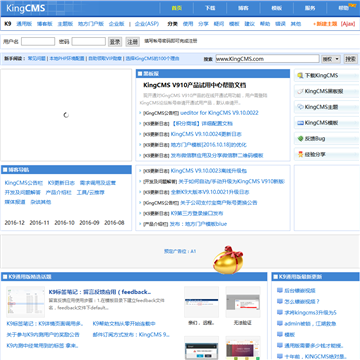Screen dimensions: 360x360
Task: Click the icon beside admin被锁，江湖救急
Action: click(x=280, y=323)
